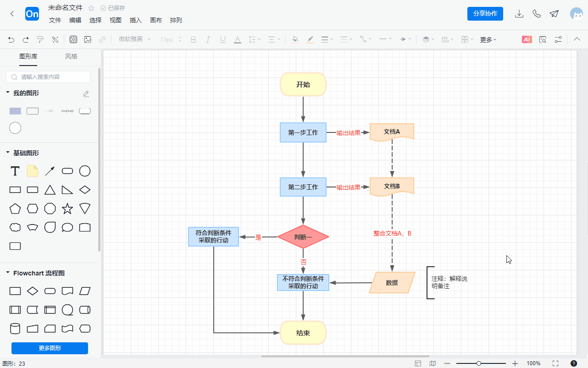Open the 100% zoom level dropdown
Screen dimensions: 588x368
[533, 363]
